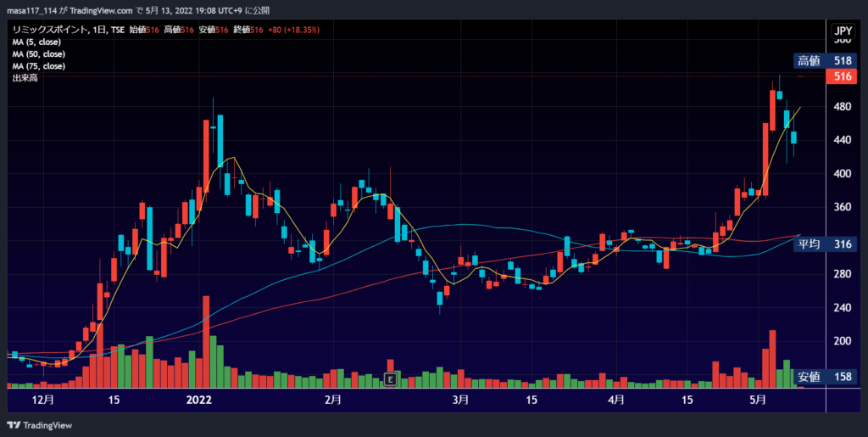Click the 400 value on the price axis
The width and height of the screenshot is (868, 437).
point(842,173)
